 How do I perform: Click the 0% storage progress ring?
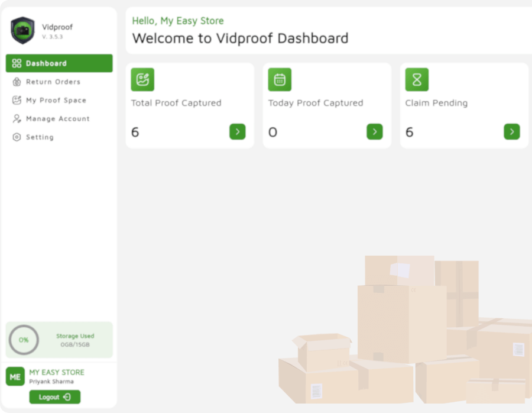click(x=24, y=340)
